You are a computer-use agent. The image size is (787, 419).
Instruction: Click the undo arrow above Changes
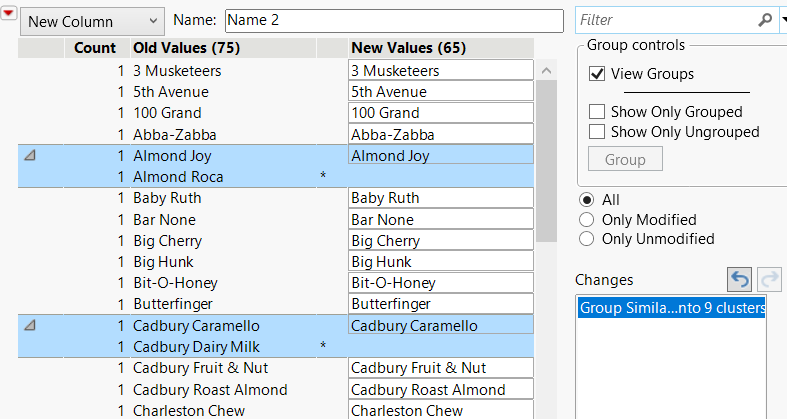(x=740, y=281)
